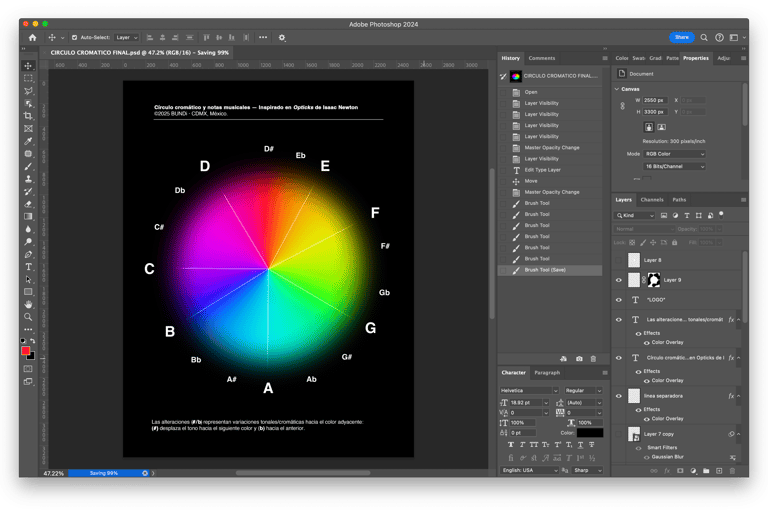
Task: Hide Layer 9 using its eye icon
Action: (619, 280)
